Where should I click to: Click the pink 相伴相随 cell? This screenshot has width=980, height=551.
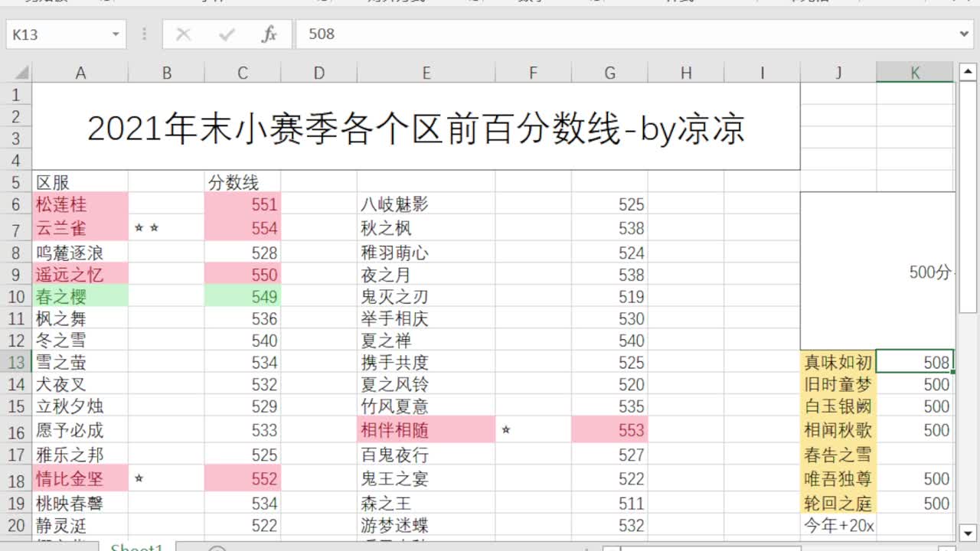tap(426, 430)
